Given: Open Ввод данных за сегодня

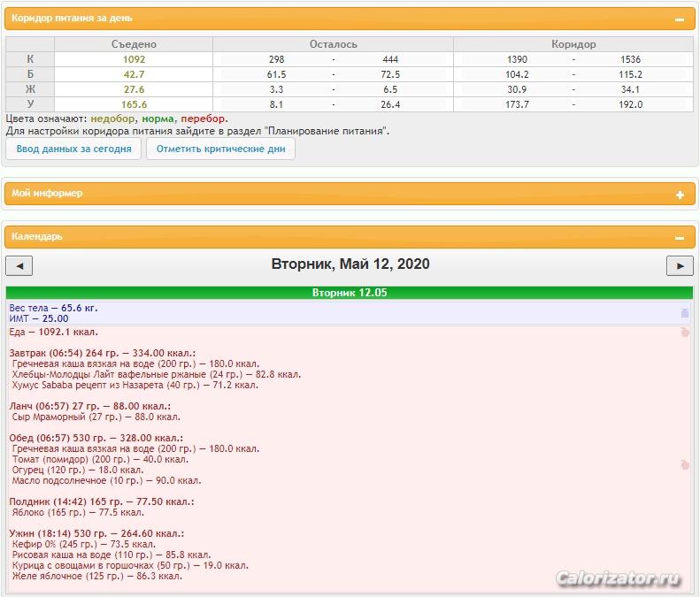Looking at the screenshot, I should [73, 149].
